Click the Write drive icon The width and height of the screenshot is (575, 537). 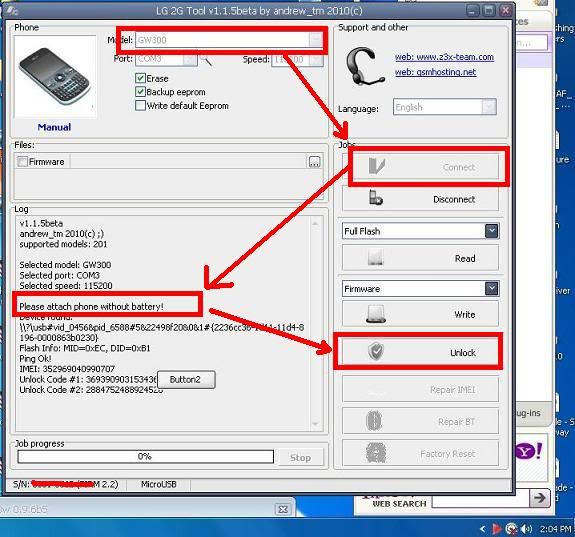(376, 314)
